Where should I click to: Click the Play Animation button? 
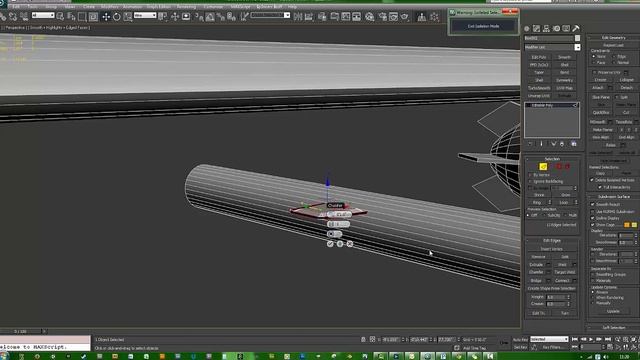point(591,339)
